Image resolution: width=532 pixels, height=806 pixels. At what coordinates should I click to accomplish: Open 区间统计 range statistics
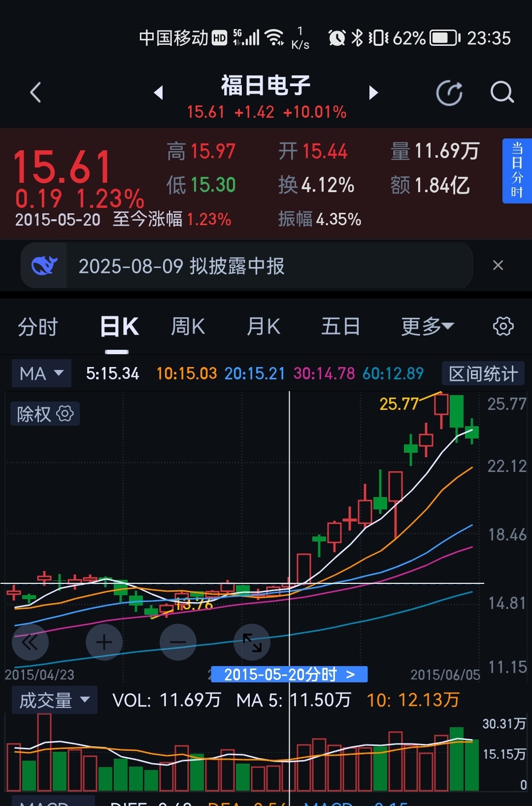click(x=483, y=373)
